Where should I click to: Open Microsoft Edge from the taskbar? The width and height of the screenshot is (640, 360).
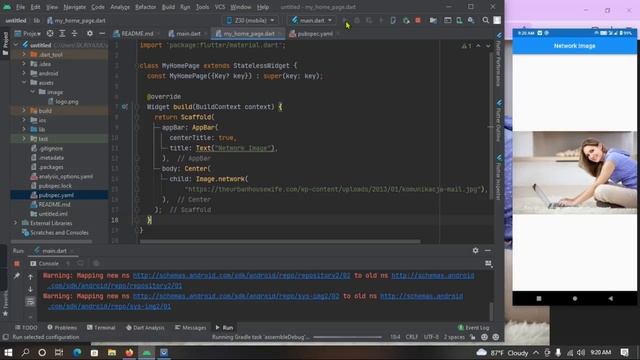77,352
